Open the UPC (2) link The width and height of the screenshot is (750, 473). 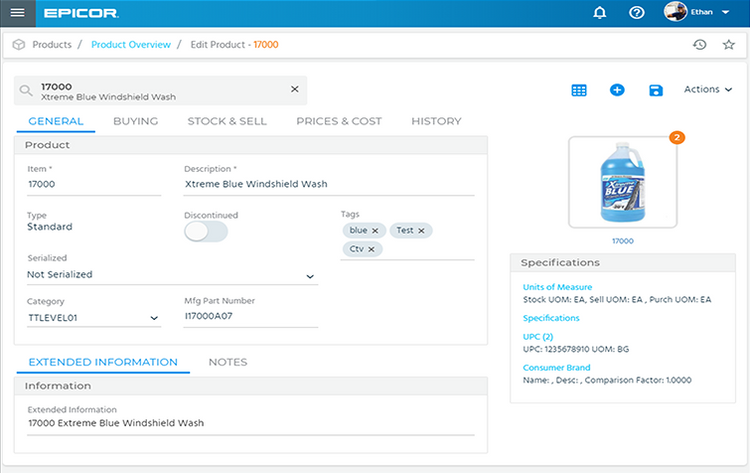538,337
